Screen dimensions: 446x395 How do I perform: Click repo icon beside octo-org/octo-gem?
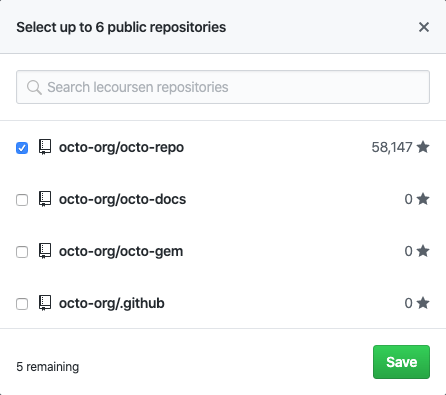point(45,251)
